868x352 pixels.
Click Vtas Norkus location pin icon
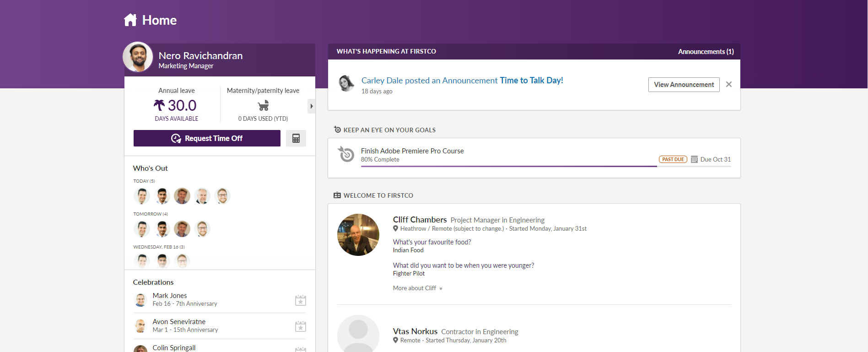396,340
